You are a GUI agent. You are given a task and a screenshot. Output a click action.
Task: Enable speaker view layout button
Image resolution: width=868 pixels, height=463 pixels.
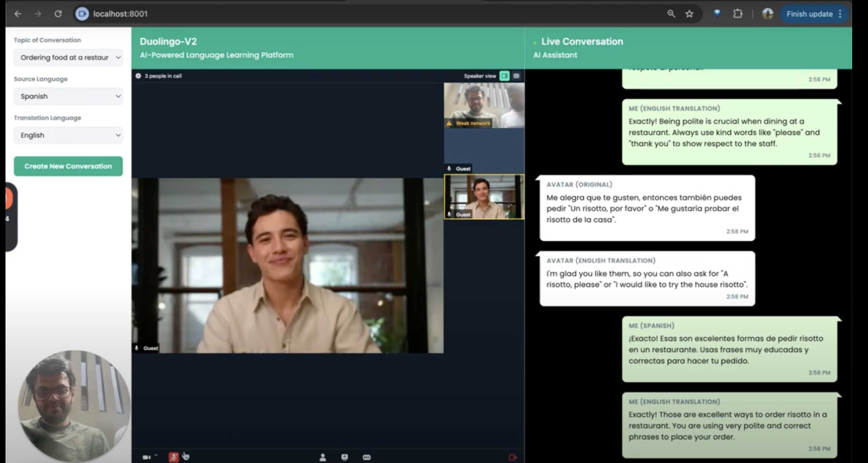[x=505, y=76]
